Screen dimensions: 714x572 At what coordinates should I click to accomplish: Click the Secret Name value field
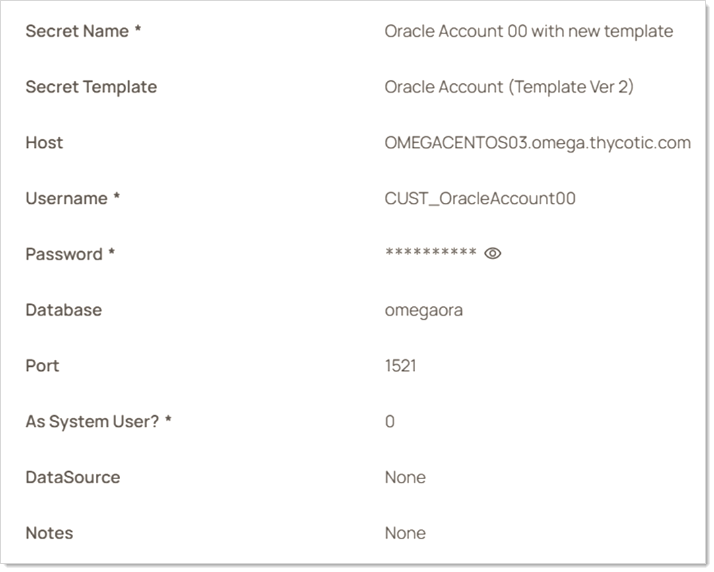[528, 31]
